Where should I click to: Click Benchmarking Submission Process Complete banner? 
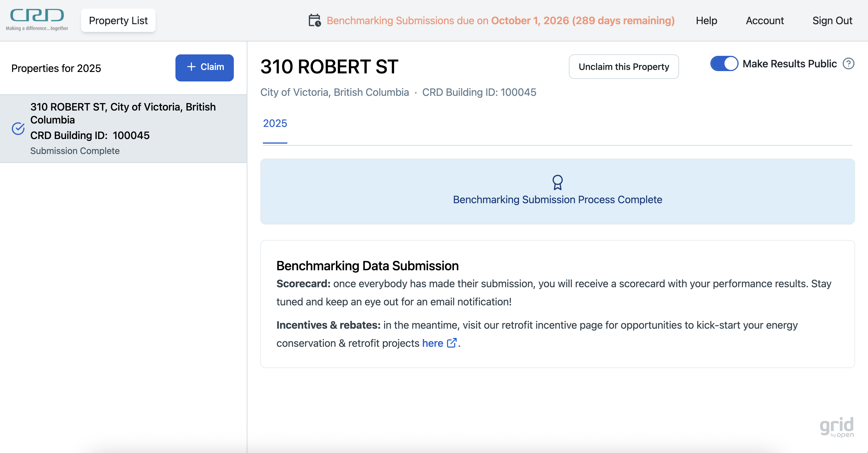[x=557, y=199]
